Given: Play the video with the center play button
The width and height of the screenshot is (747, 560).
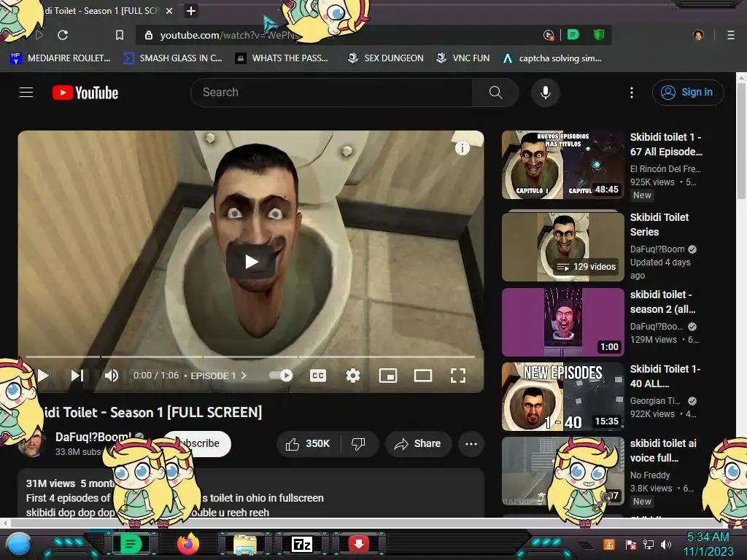Looking at the screenshot, I should [x=251, y=262].
